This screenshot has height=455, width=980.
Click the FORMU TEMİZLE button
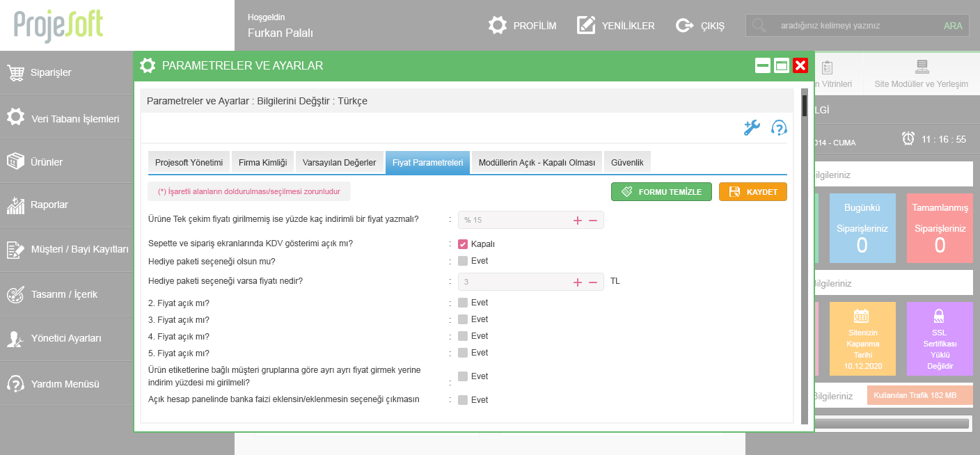(x=661, y=192)
